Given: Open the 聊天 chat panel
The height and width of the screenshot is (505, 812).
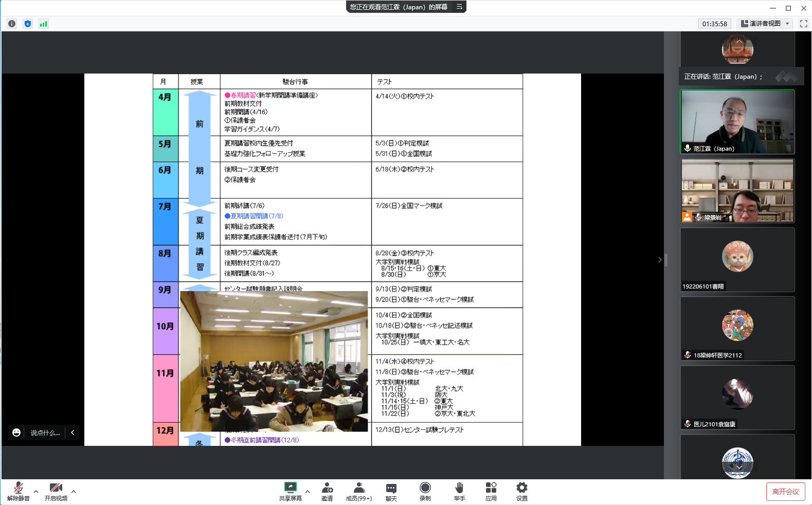Looking at the screenshot, I should pos(391,491).
